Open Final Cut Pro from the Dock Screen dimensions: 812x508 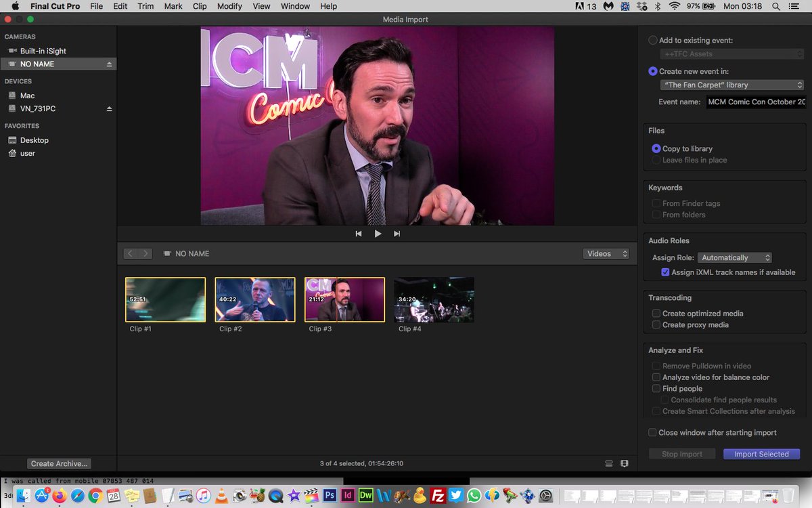point(311,495)
